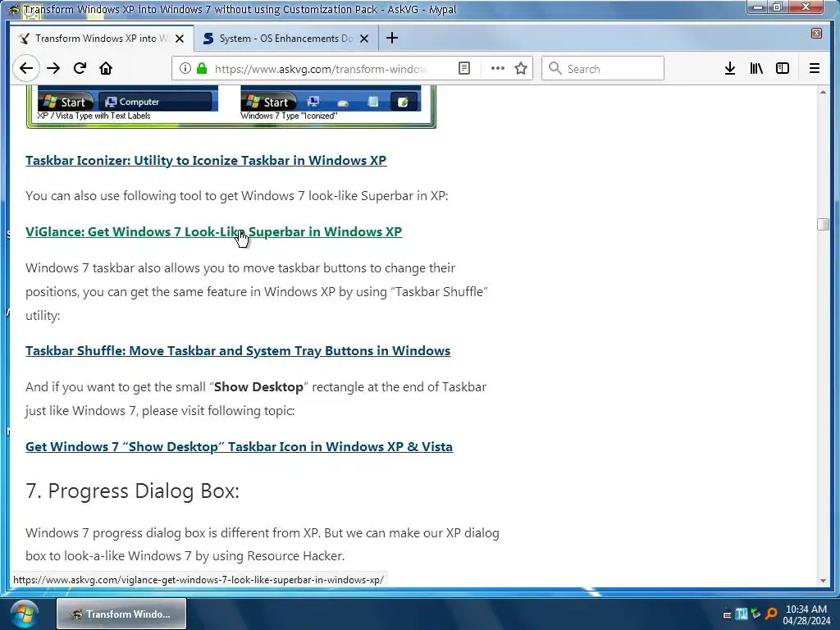Image resolution: width=840 pixels, height=630 pixels.
Task: Click the red close icon right of the tab strip
Action: pyautogui.click(x=816, y=33)
